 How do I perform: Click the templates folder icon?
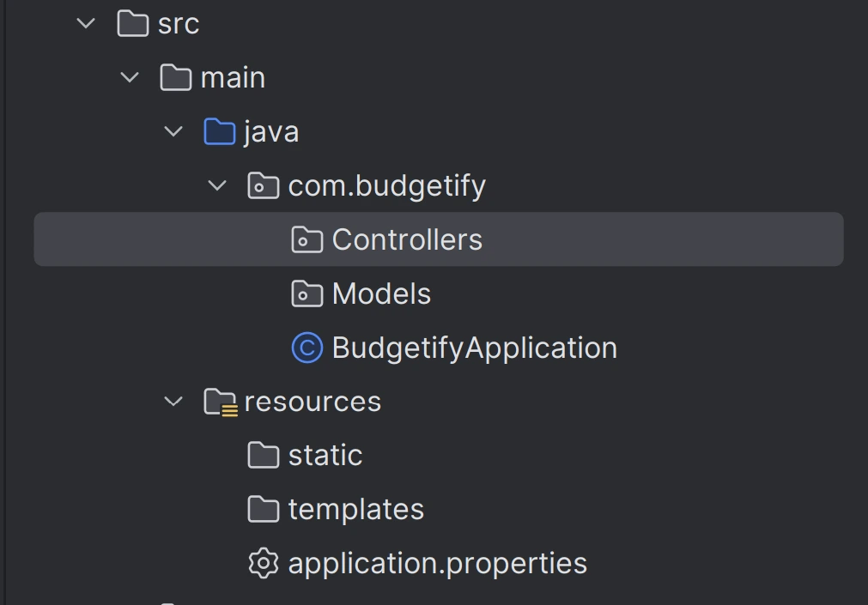(264, 509)
